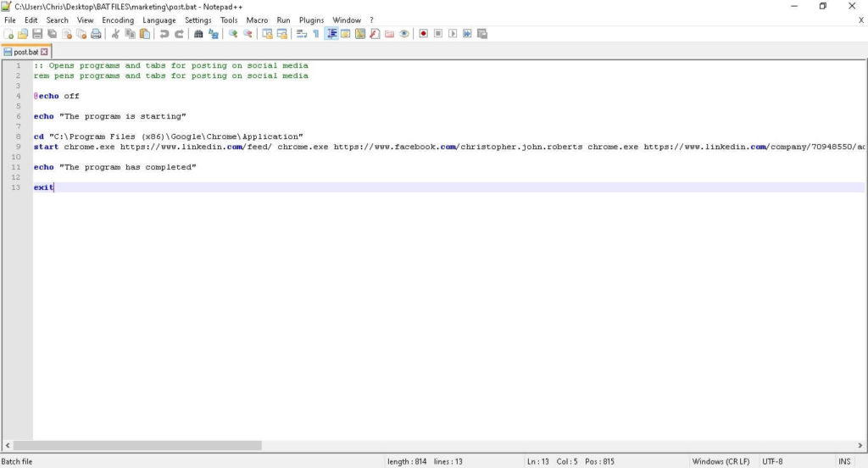Viewport: 868px width, 468px height.
Task: Click the cd Chrome Application path line
Action: point(169,136)
